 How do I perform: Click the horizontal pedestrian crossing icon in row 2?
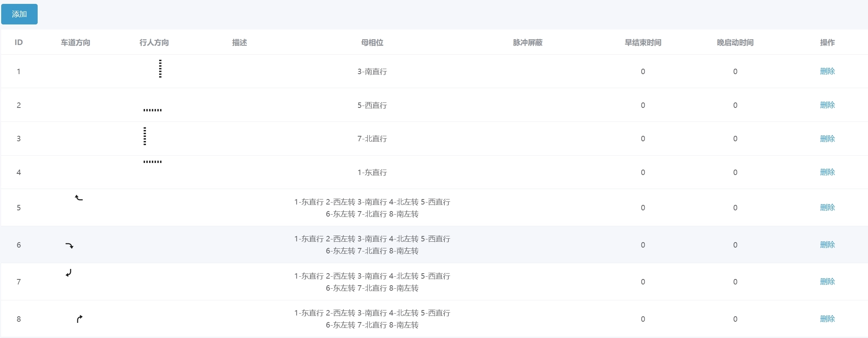[153, 110]
